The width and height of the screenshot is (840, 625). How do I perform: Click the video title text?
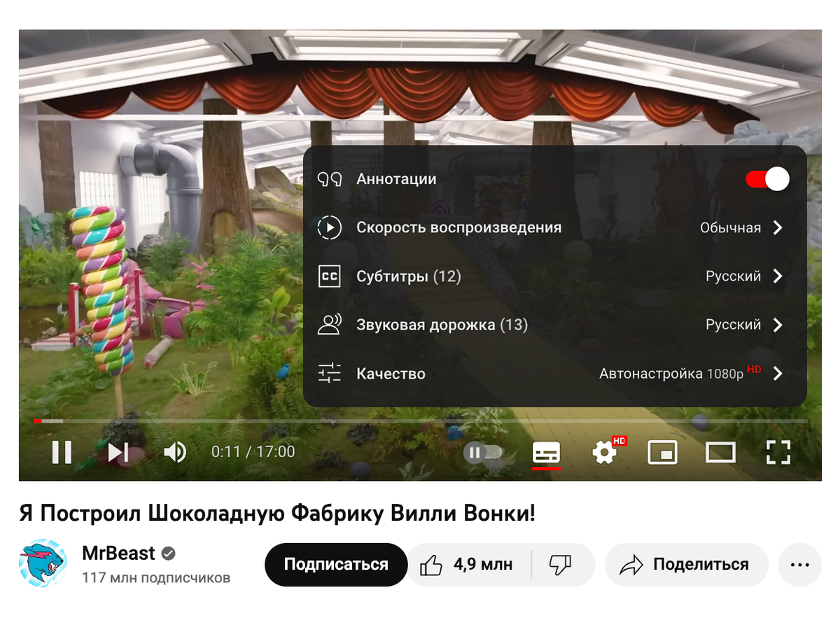(x=277, y=513)
